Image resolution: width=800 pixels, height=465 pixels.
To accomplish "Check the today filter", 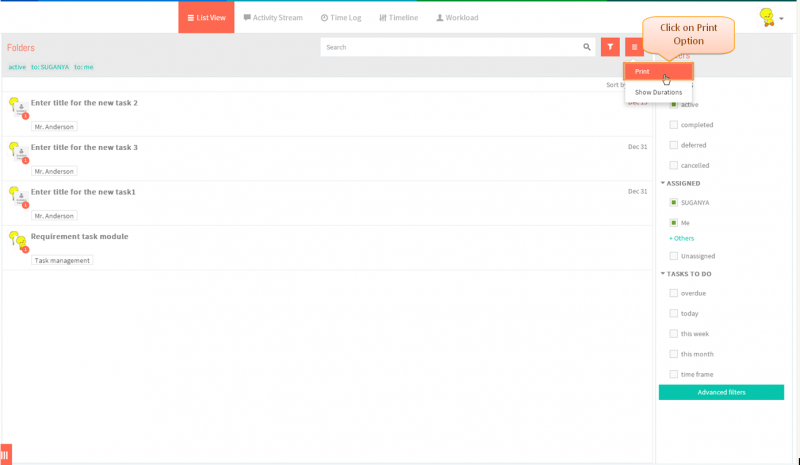I will point(673,313).
